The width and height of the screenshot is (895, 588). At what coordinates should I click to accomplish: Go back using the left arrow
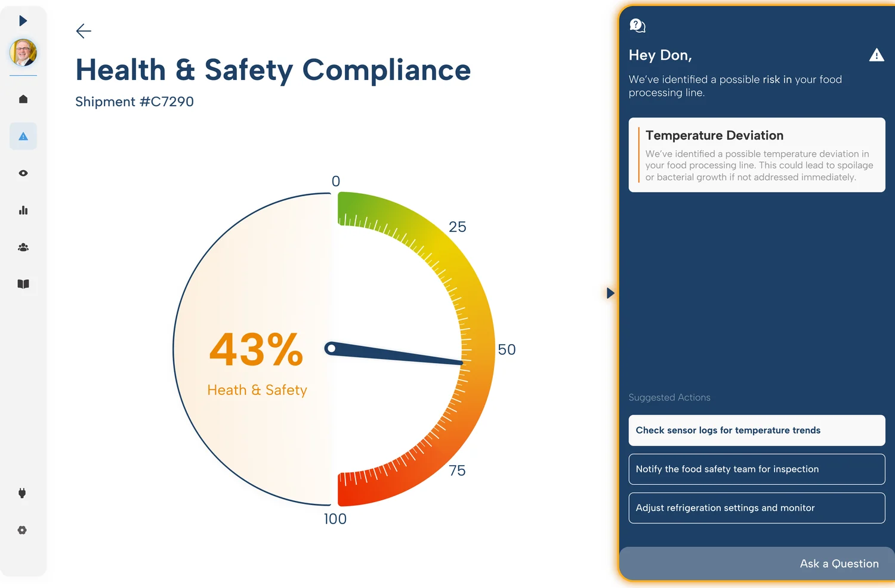pos(84,31)
